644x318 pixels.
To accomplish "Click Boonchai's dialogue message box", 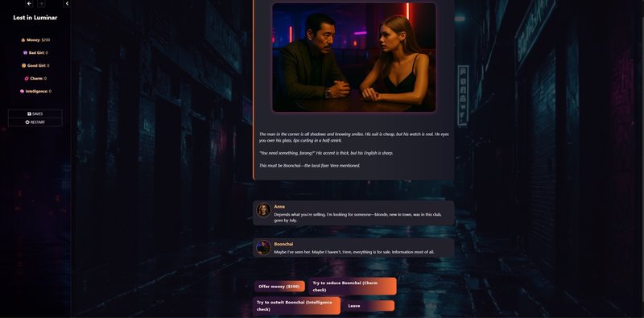I will coord(353,248).
